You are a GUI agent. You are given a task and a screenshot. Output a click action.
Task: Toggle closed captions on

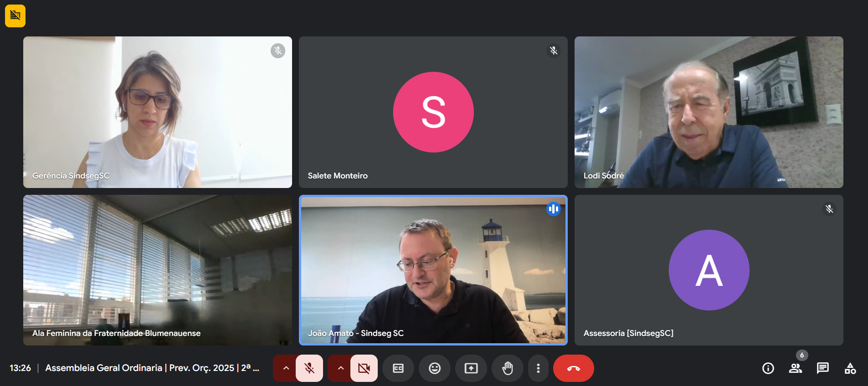tap(398, 368)
